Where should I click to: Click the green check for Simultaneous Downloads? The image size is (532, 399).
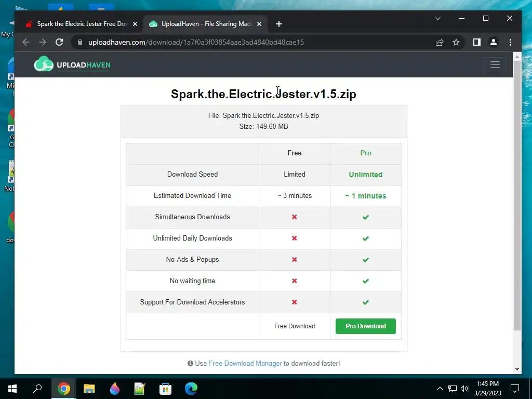click(x=366, y=217)
